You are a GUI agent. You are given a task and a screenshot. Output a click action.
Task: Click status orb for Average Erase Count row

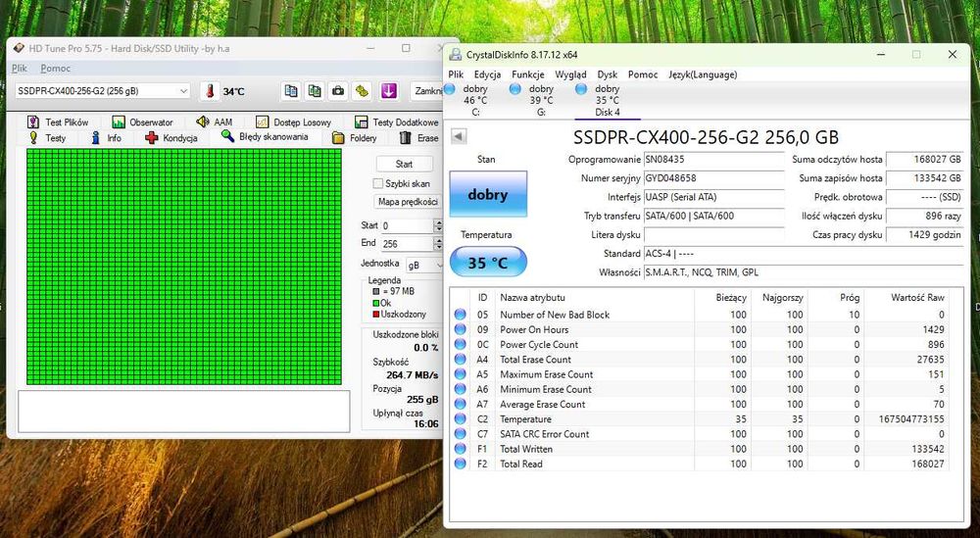(x=461, y=405)
